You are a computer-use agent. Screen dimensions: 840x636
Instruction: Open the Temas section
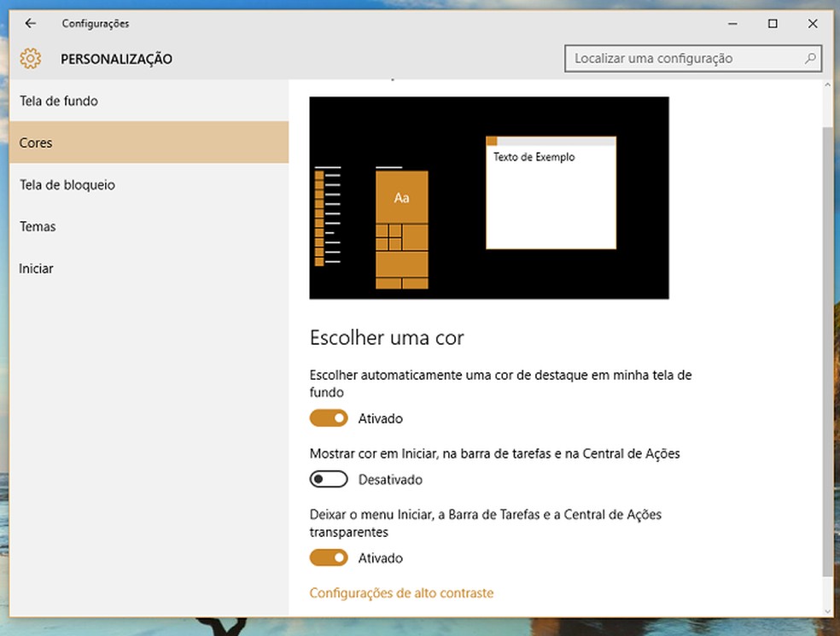(x=38, y=226)
